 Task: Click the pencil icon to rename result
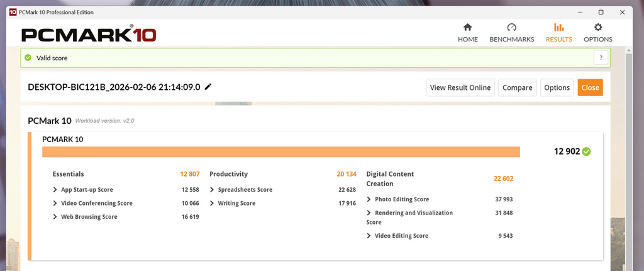click(208, 87)
